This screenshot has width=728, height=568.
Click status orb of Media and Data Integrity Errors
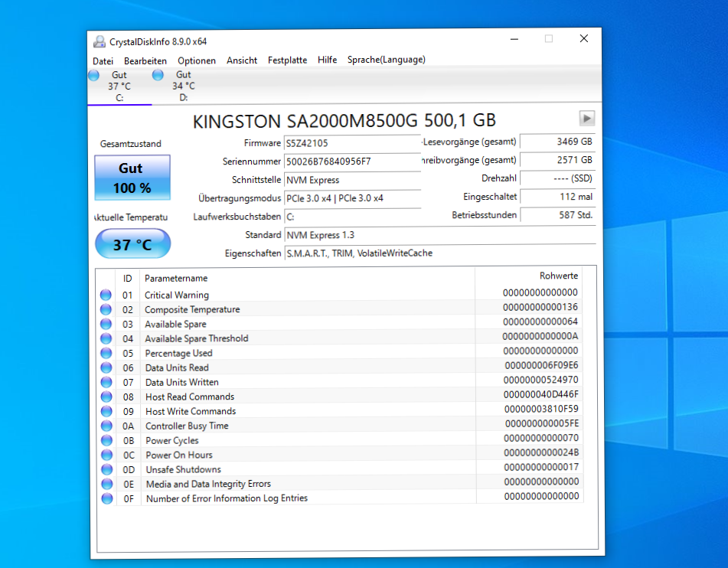coord(106,484)
